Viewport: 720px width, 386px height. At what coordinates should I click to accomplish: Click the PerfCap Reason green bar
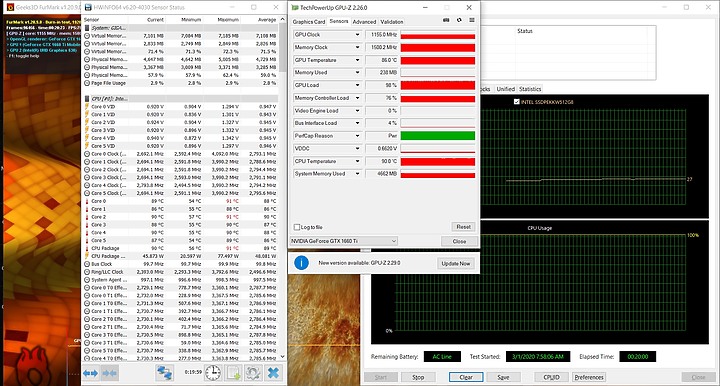(438, 136)
